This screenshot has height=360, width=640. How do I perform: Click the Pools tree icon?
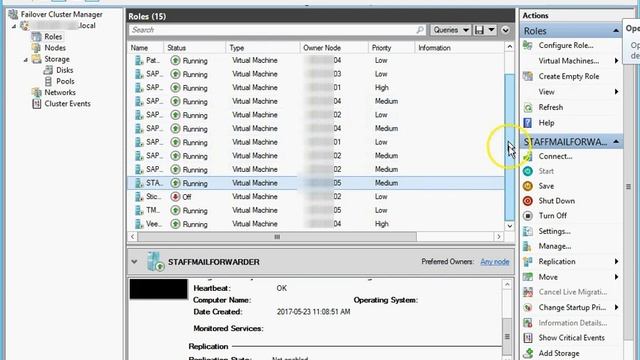[x=48, y=81]
